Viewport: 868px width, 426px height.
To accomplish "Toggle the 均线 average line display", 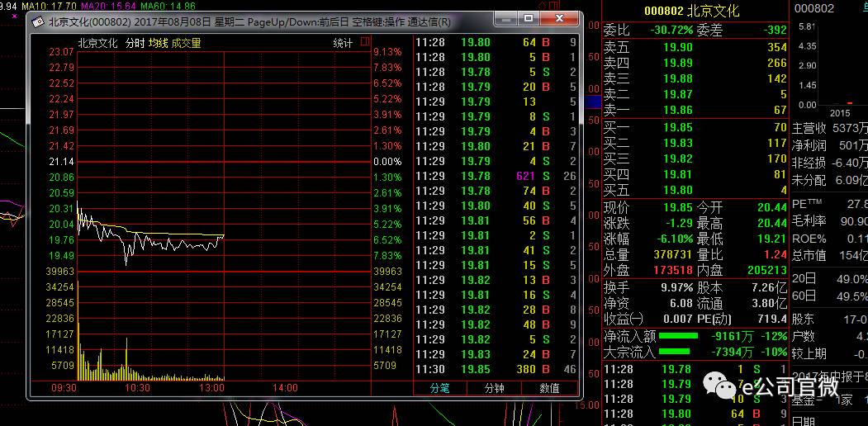I will click(158, 43).
